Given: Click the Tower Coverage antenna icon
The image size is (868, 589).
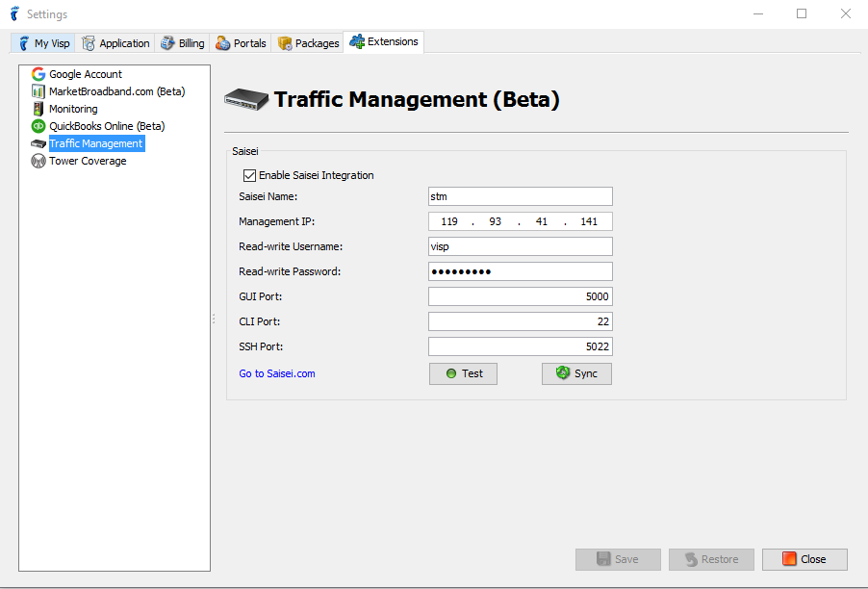Looking at the screenshot, I should tap(38, 161).
